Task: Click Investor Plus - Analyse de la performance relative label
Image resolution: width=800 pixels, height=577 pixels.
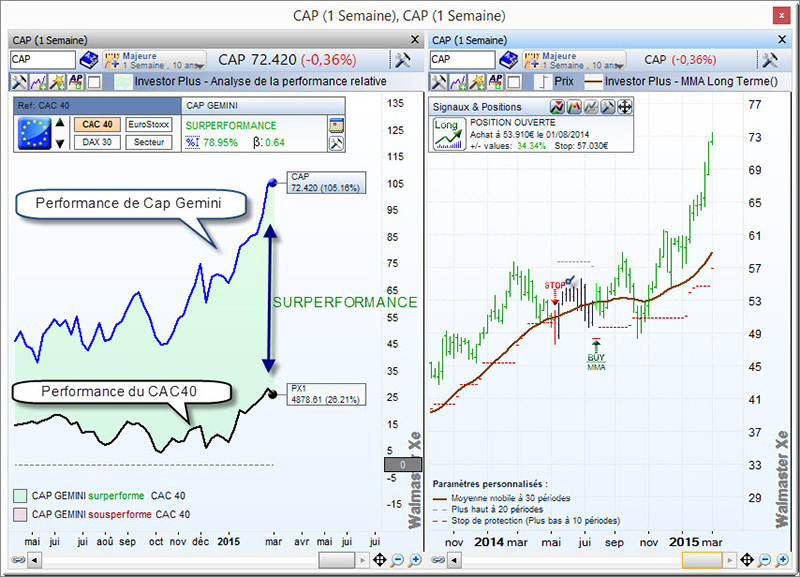Action: click(260, 82)
